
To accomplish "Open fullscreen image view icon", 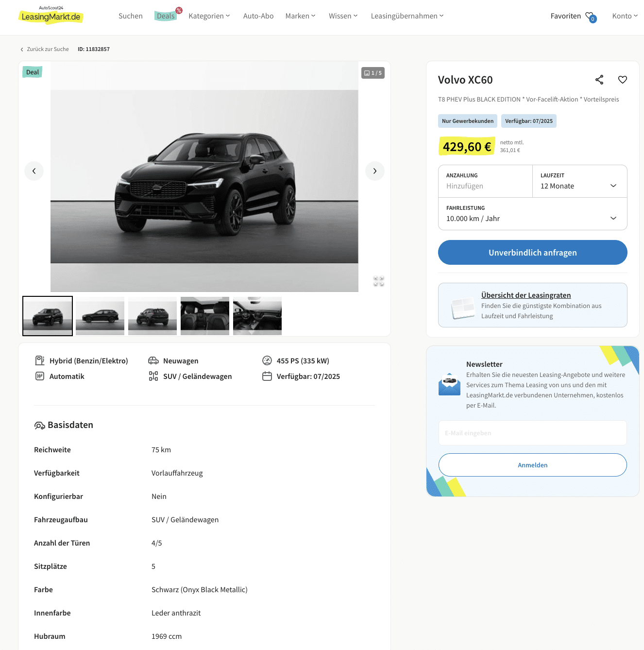I will pyautogui.click(x=379, y=281).
